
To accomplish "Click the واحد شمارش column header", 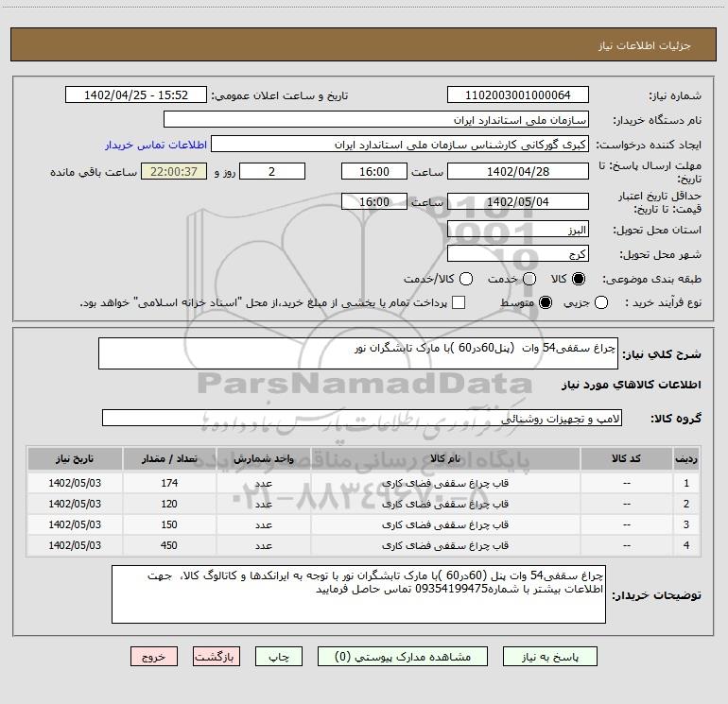I will (x=263, y=459).
